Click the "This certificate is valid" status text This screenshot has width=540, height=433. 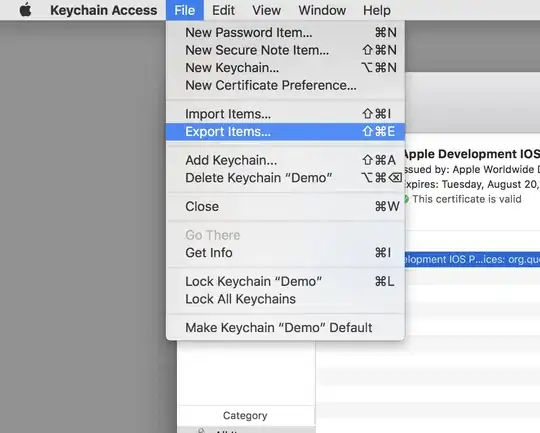[467, 199]
